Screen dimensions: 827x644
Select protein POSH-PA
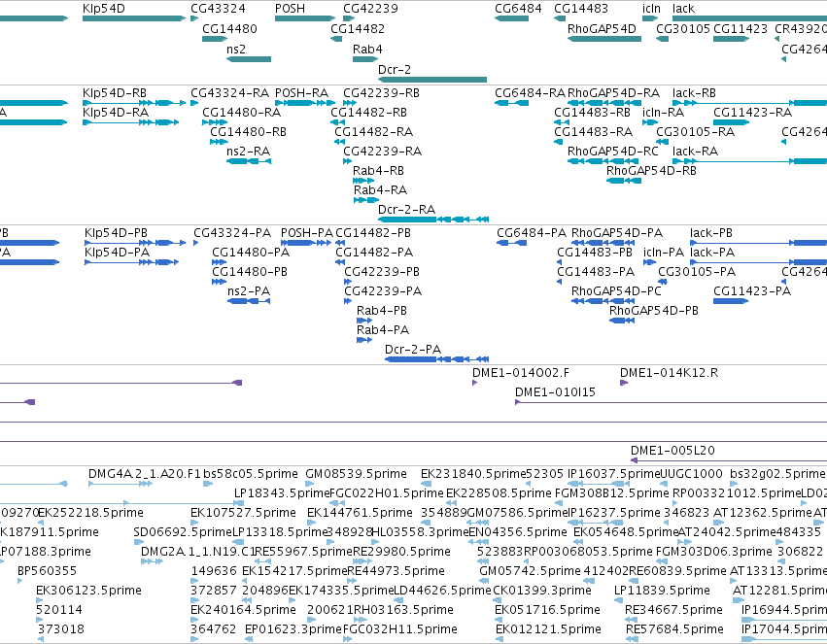pos(307,233)
